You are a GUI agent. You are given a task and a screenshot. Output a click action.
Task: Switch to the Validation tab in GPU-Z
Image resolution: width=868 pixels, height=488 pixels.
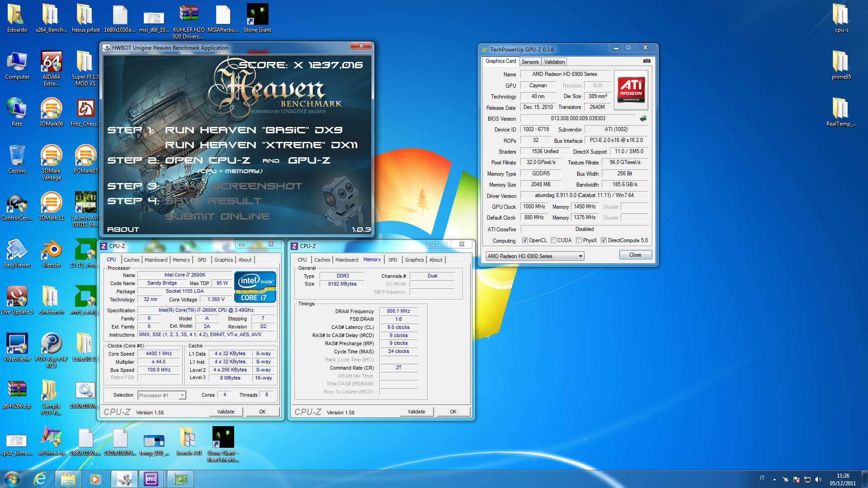pyautogui.click(x=554, y=62)
